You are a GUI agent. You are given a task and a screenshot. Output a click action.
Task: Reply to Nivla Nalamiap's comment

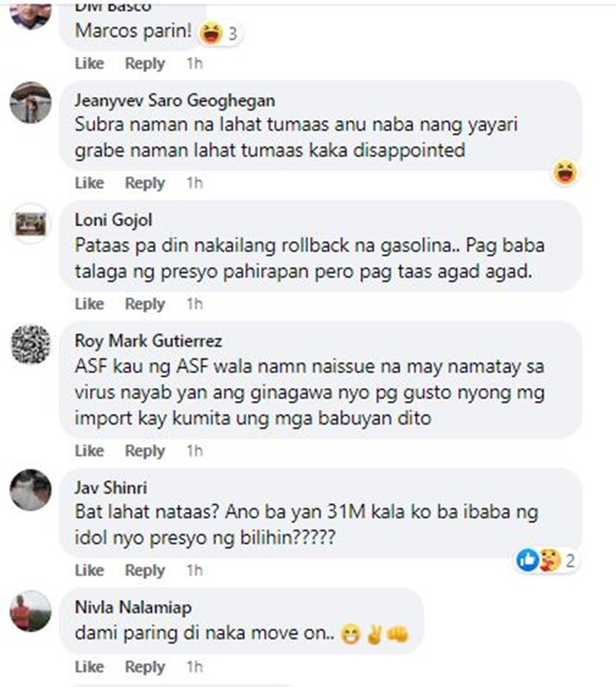[x=145, y=666]
